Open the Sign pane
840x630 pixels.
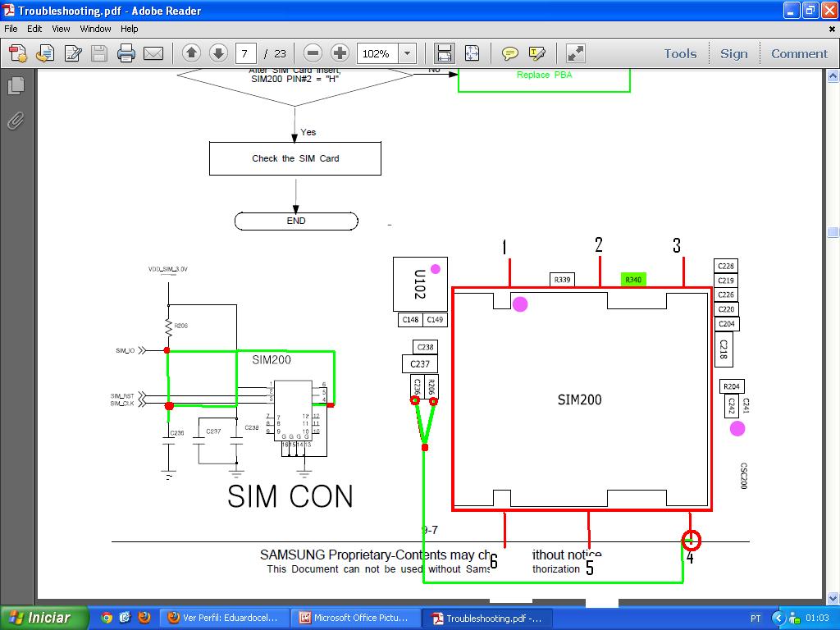733,53
